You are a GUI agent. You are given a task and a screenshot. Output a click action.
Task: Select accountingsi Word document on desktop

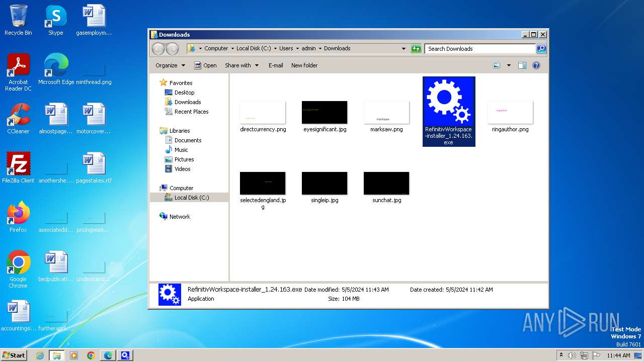18,316
